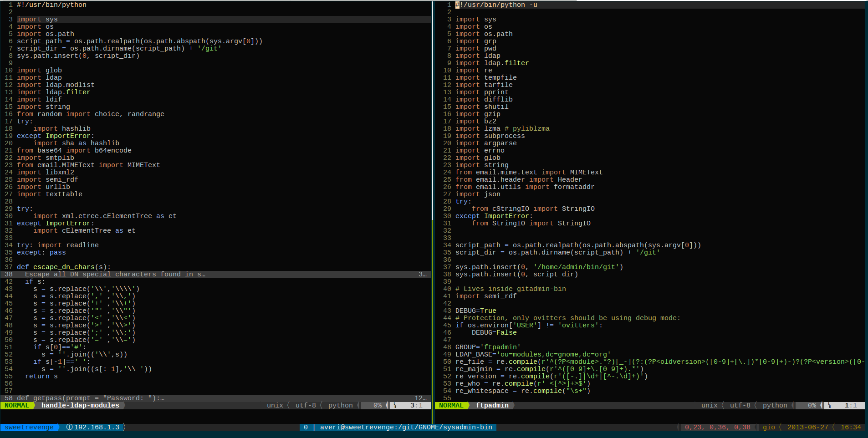Click the line-number glyph in ftpadmin's statusline
The image size is (868, 438).
pos(829,405)
